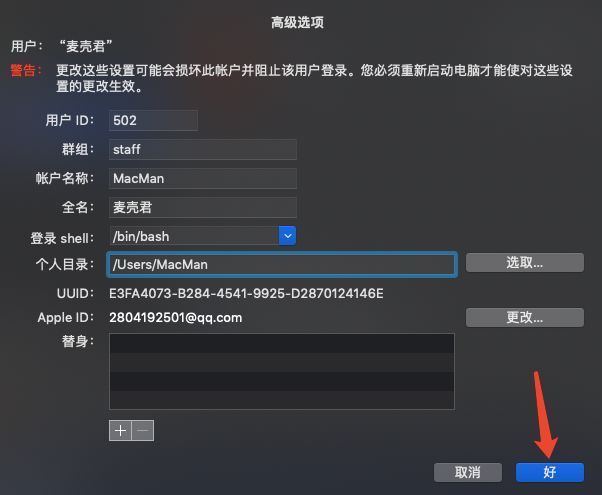Select the last row in 替身 list
602x495 pixels.
click(282, 400)
